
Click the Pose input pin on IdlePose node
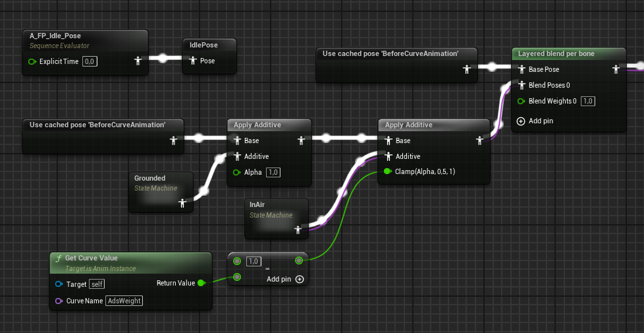[x=193, y=61]
